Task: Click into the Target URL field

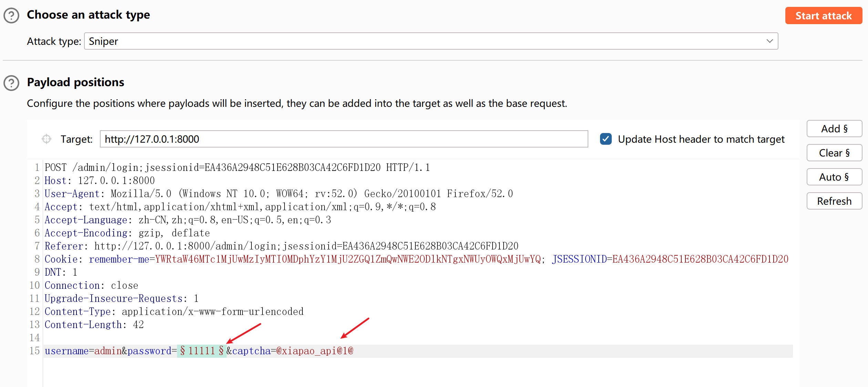Action: click(343, 139)
